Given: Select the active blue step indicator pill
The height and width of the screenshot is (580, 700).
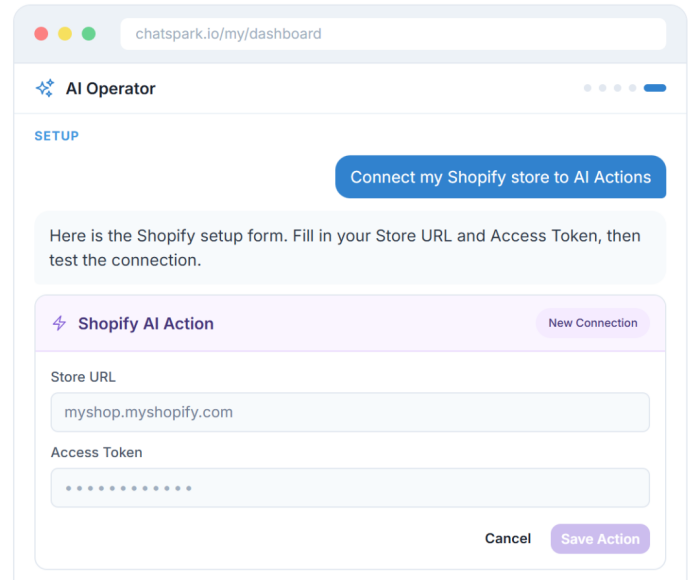Looking at the screenshot, I should (x=655, y=88).
